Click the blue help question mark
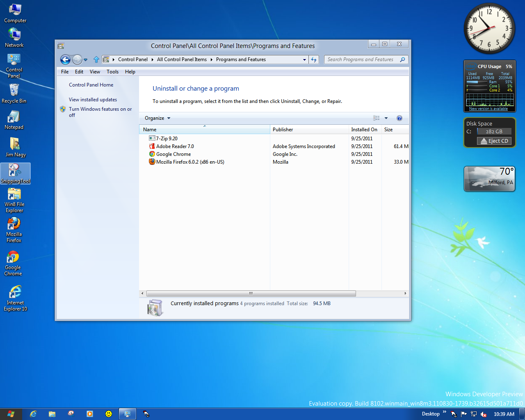 (x=399, y=118)
